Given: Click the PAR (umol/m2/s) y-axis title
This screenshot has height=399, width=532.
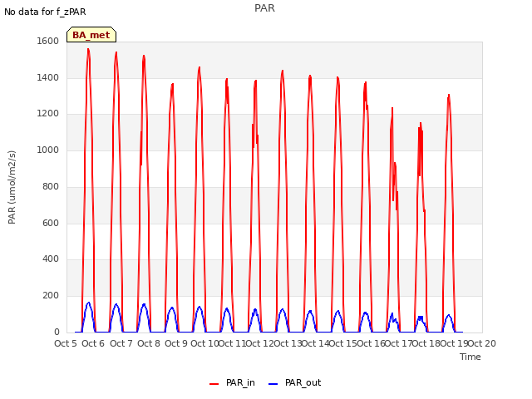Looking at the screenshot, I should pos(12,187).
